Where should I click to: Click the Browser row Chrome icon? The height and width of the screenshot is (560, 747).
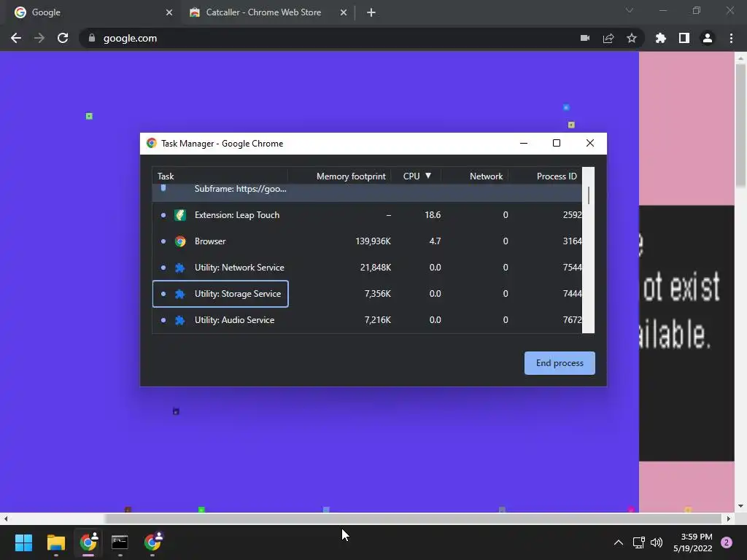(180, 241)
